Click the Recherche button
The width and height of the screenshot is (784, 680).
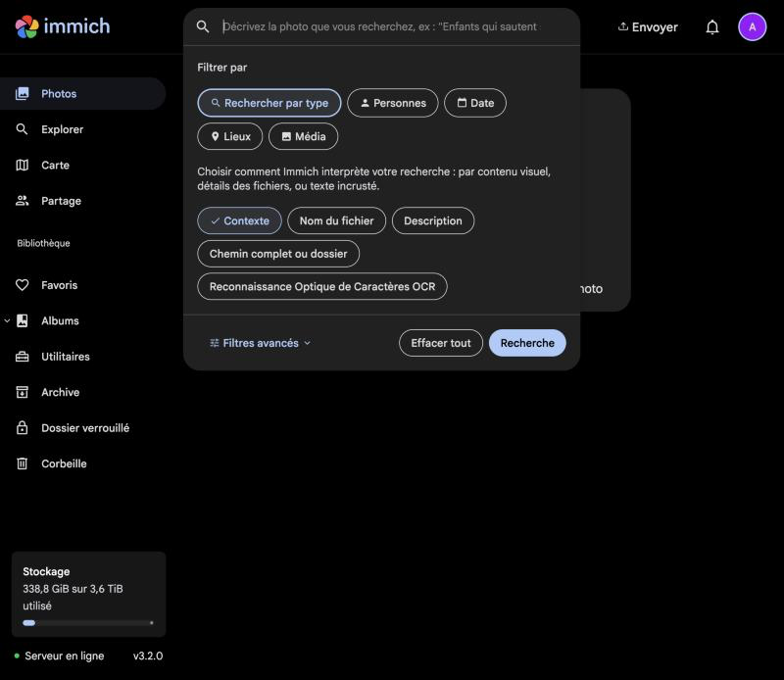click(527, 343)
